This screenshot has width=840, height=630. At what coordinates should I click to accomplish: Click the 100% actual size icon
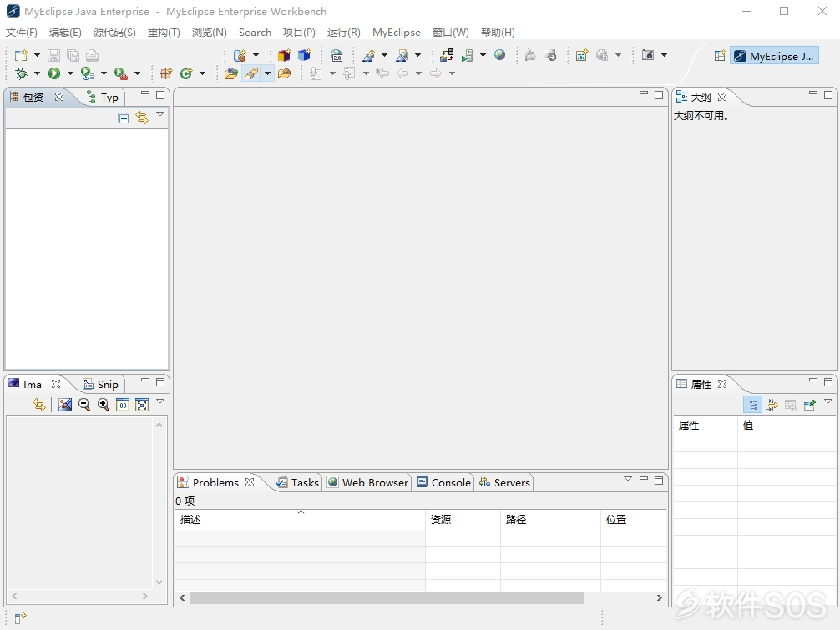123,405
